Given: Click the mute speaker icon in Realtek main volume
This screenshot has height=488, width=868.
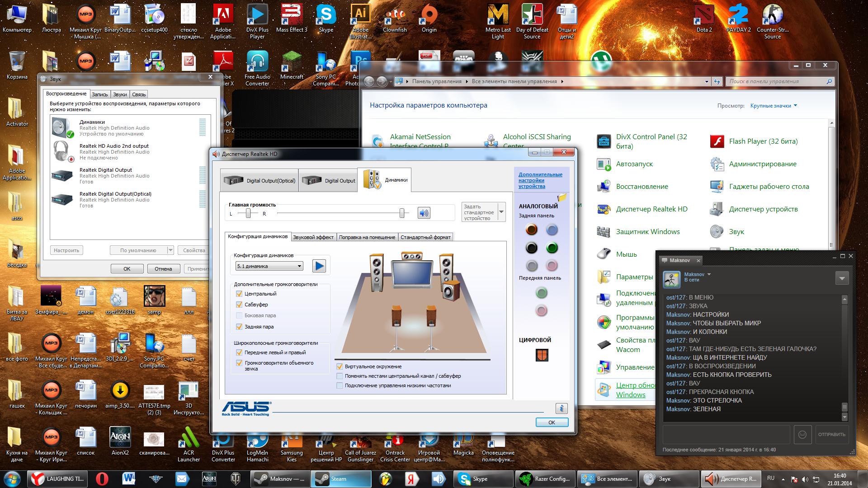Looking at the screenshot, I should 424,213.
